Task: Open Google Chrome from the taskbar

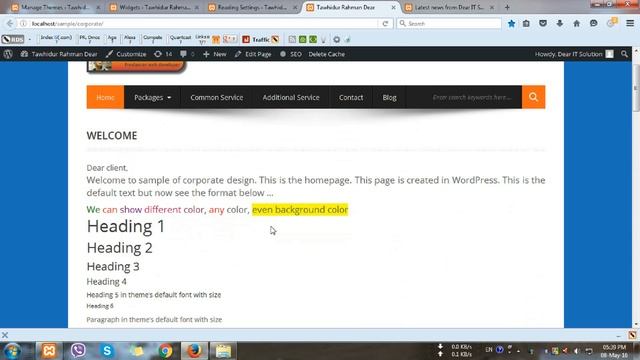Action: click(165, 351)
